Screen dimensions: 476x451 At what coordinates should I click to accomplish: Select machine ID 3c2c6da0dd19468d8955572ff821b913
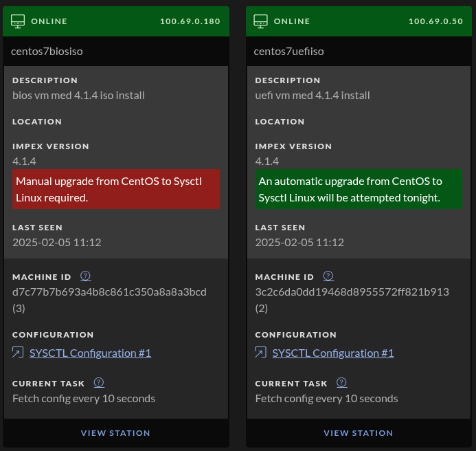(352, 292)
